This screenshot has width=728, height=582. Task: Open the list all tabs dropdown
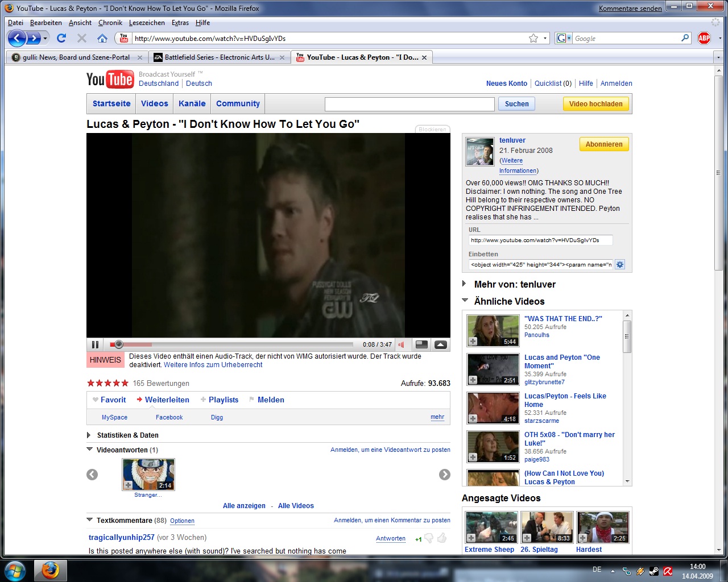click(718, 57)
